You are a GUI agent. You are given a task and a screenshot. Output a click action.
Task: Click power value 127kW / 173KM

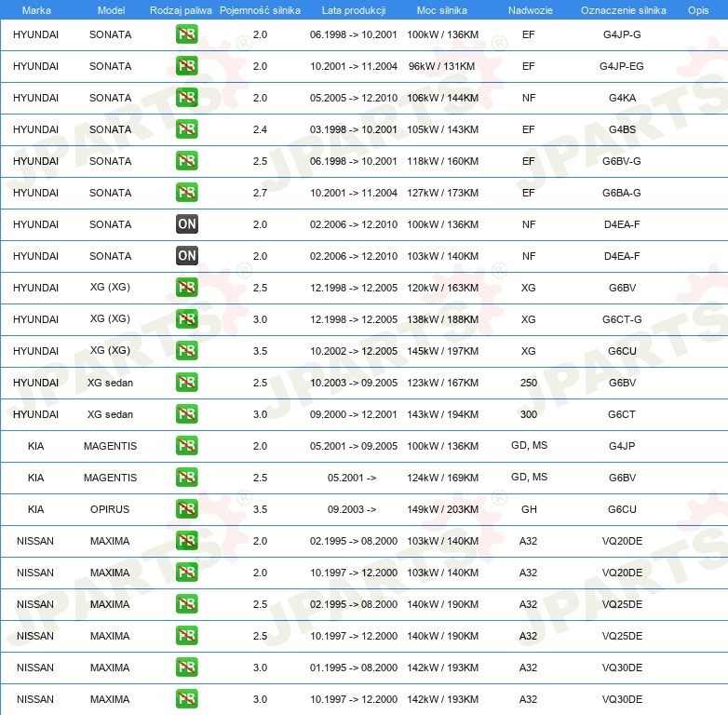coord(442,192)
